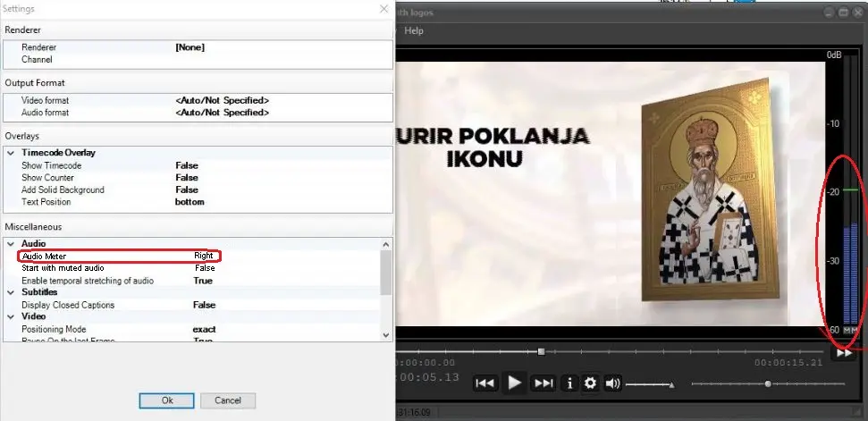
Task: Jump to previous clip with skip-back icon
Action: (485, 383)
